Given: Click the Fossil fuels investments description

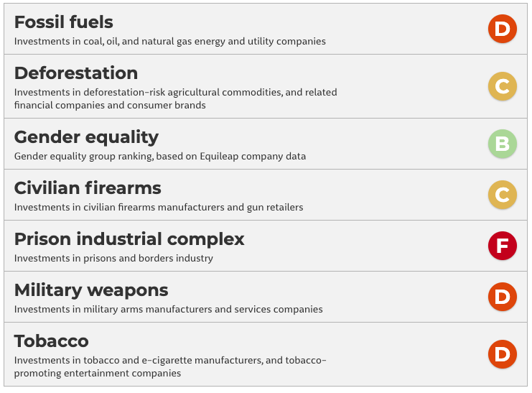Looking at the screenshot, I should tap(170, 42).
